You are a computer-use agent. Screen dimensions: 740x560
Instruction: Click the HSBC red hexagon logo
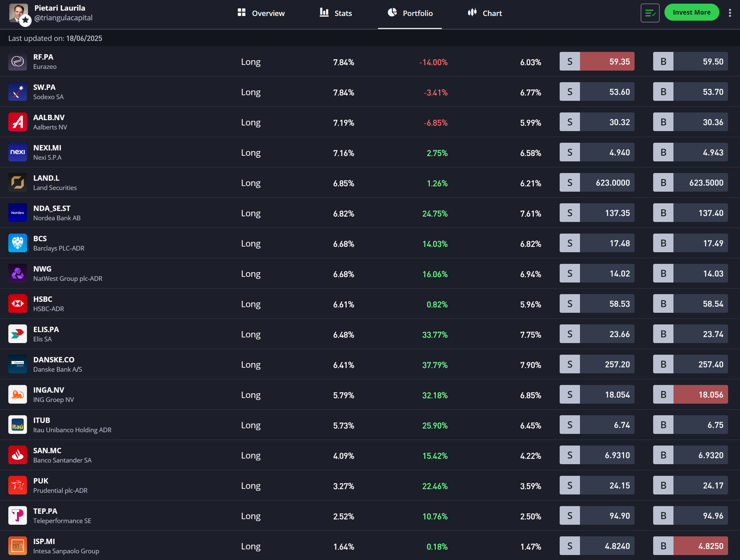17,304
